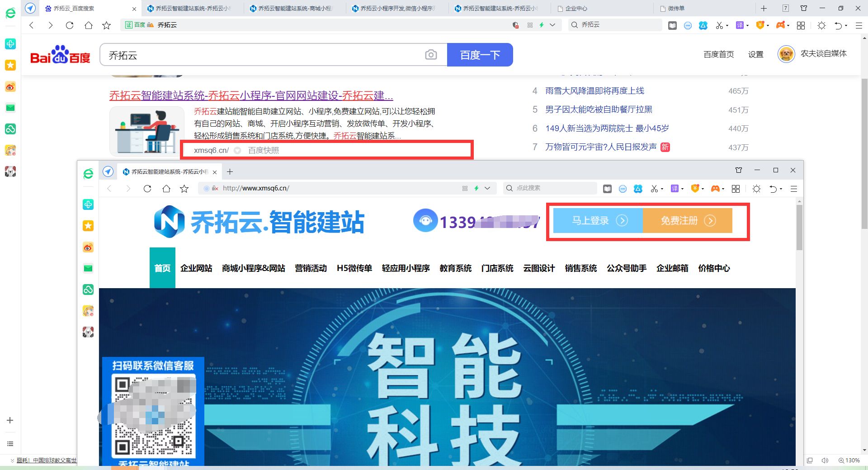Expand dropdown next to the wallet shield icon
The image size is (868, 470).
point(768,26)
